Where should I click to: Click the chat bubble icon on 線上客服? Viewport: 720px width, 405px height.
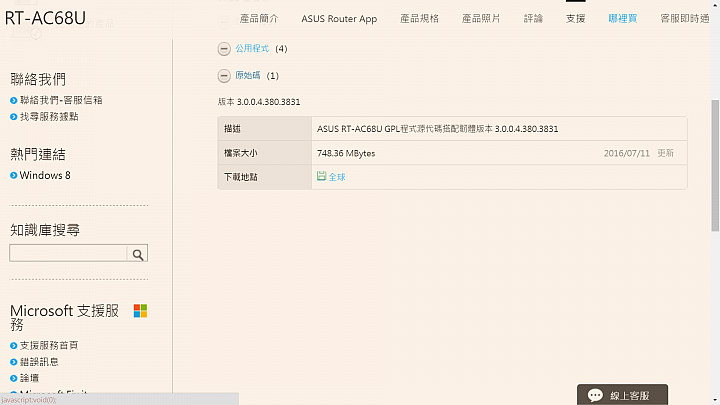tap(596, 395)
